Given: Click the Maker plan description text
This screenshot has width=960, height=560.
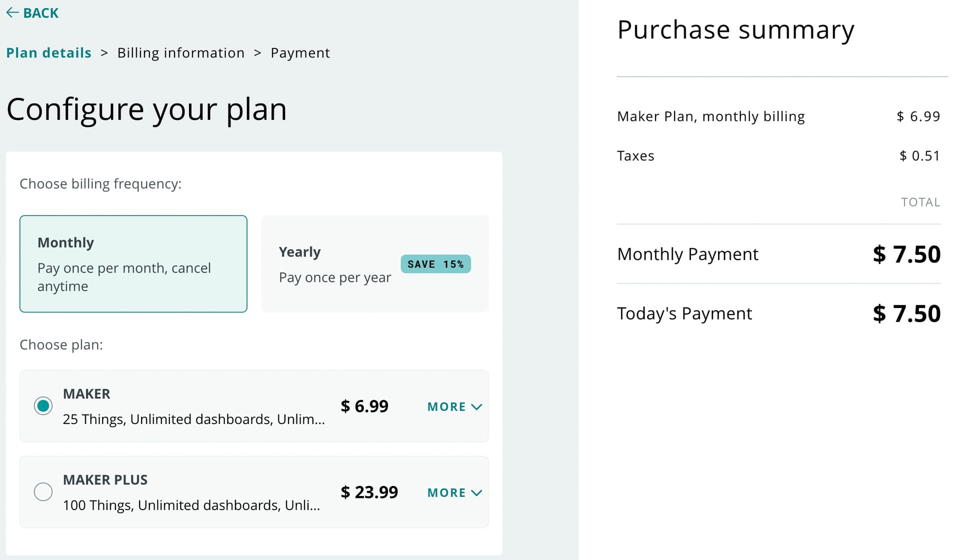Looking at the screenshot, I should coord(193,419).
